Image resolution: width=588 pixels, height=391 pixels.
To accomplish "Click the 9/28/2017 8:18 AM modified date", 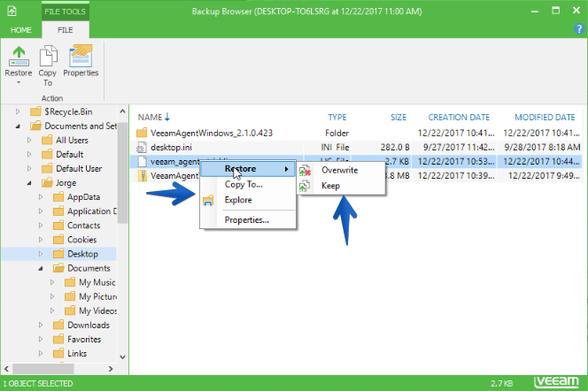I will 542,147.
